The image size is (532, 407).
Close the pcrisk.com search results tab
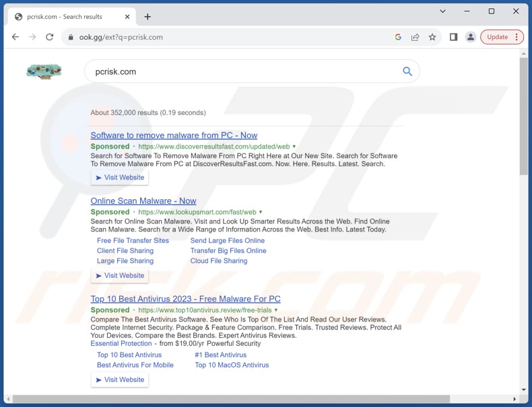click(x=127, y=17)
